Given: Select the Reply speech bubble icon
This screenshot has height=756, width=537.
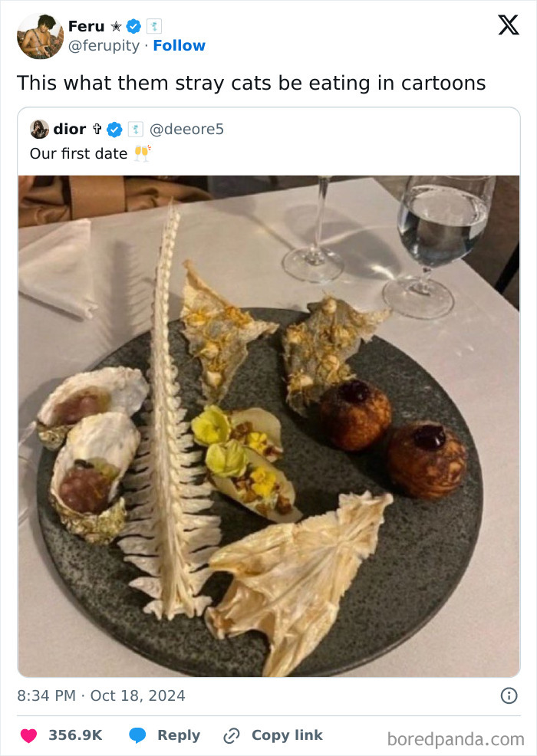Looking at the screenshot, I should [x=138, y=735].
